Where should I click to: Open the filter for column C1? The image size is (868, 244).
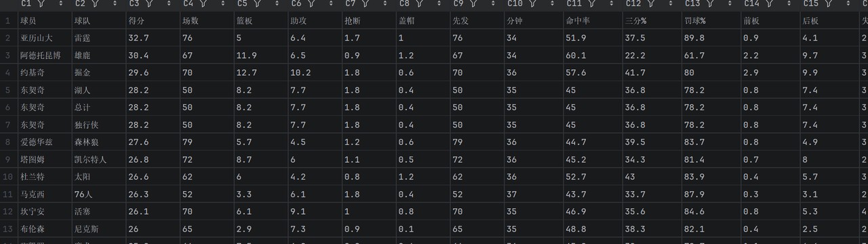point(42,4)
